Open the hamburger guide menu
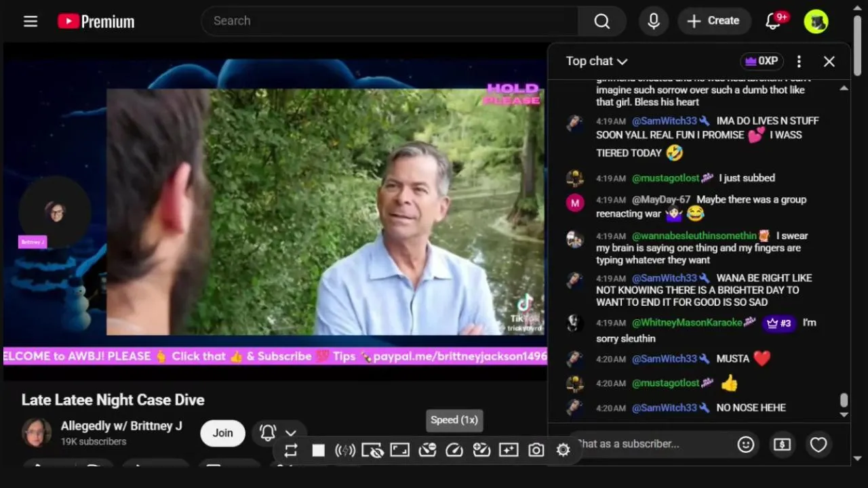 pyautogui.click(x=31, y=21)
